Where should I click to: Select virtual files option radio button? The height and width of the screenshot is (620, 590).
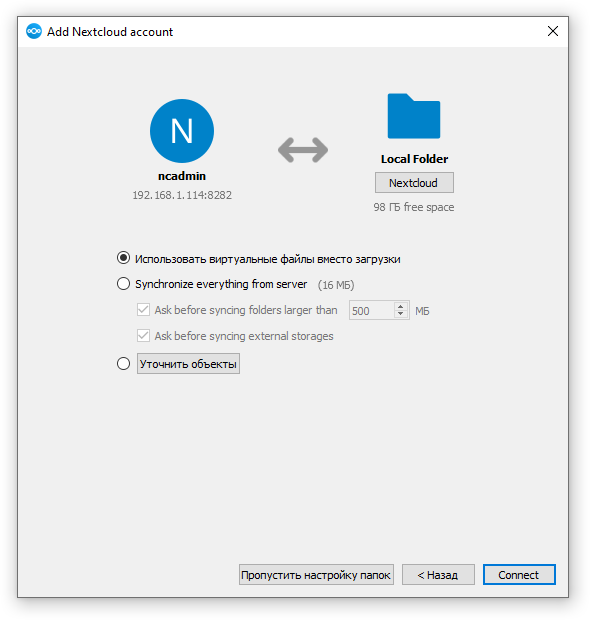[x=123, y=258]
